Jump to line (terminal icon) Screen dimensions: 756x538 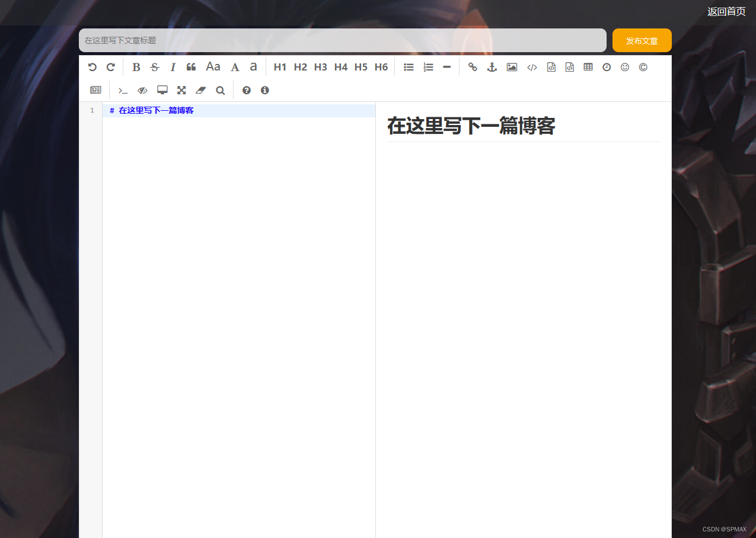pyautogui.click(x=123, y=90)
